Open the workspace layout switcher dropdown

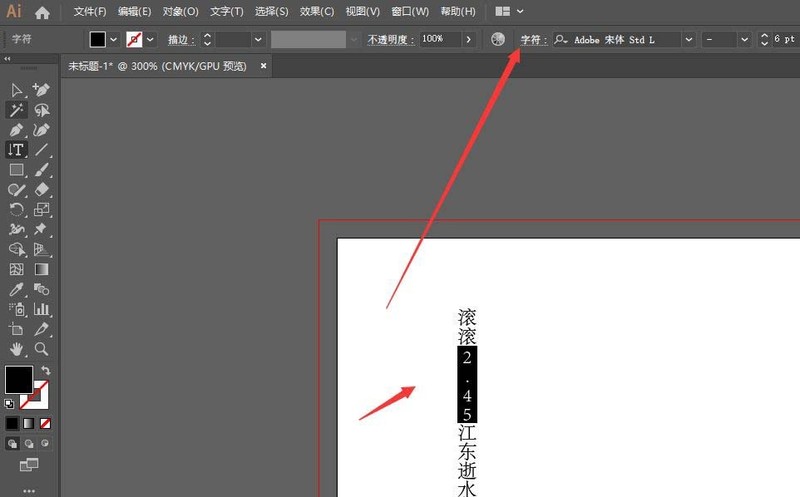[520, 12]
